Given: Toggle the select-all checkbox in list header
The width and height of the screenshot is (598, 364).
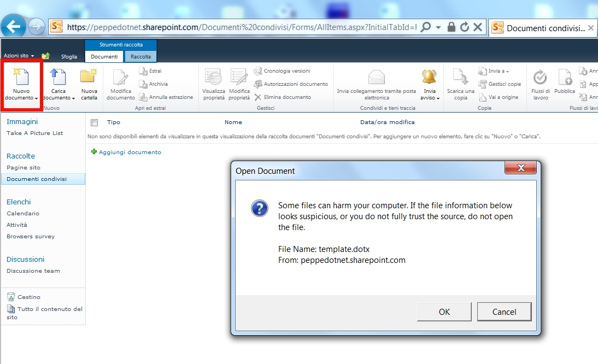Looking at the screenshot, I should (x=94, y=122).
